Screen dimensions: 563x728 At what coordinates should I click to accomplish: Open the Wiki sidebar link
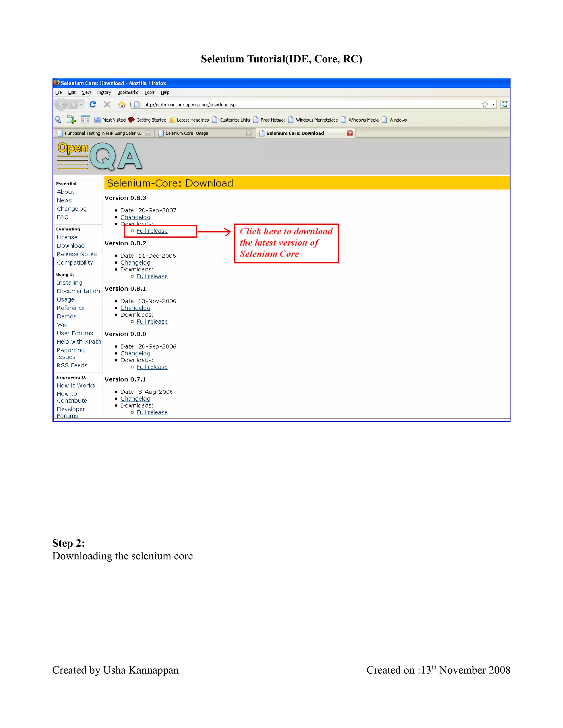pyautogui.click(x=62, y=325)
